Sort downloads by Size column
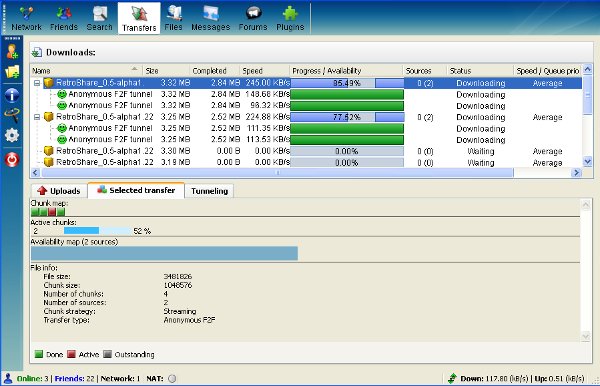This screenshot has width=600, height=386. [x=166, y=71]
